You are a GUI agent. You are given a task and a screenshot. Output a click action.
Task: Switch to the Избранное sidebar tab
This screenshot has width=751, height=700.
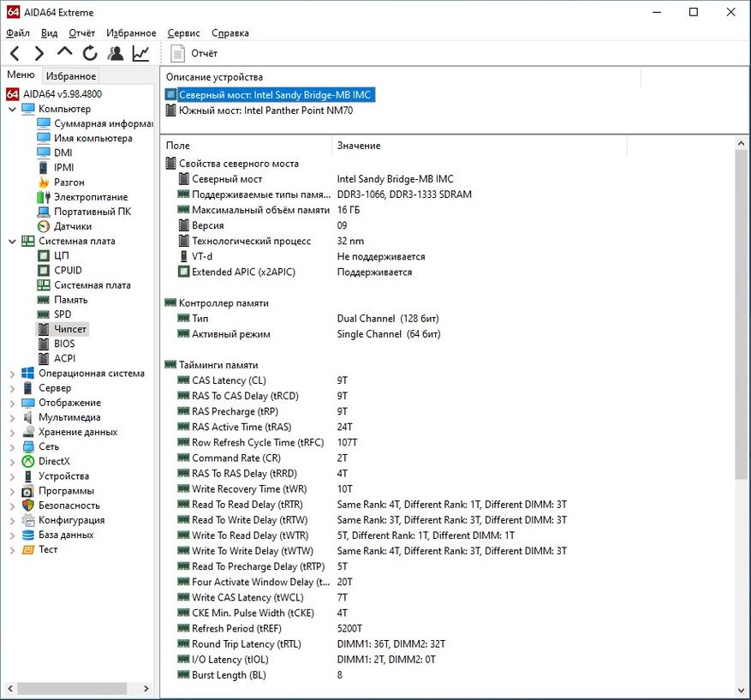coord(71,75)
